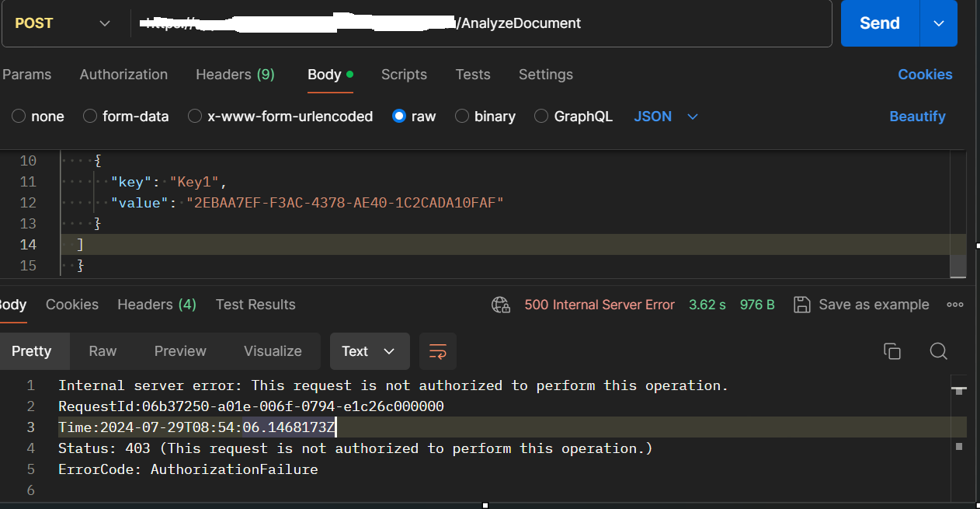This screenshot has width=980, height=509.
Task: Select the GraphQL radio button
Action: [x=541, y=117]
